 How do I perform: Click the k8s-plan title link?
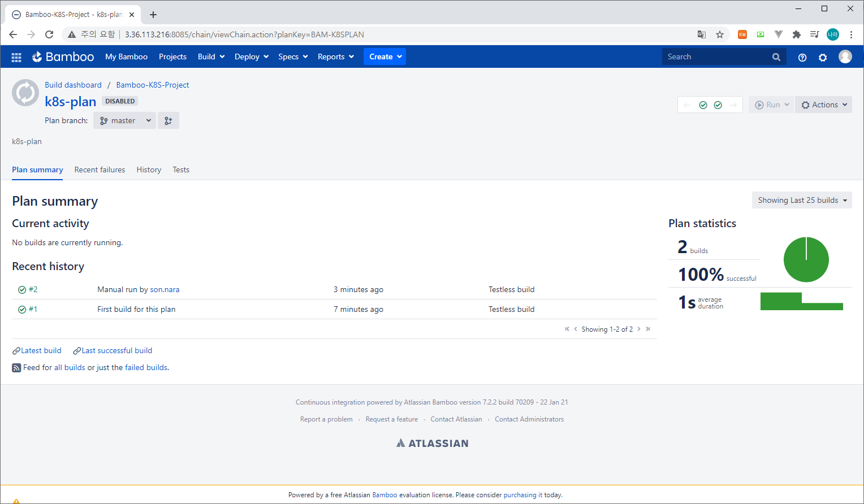(x=71, y=101)
